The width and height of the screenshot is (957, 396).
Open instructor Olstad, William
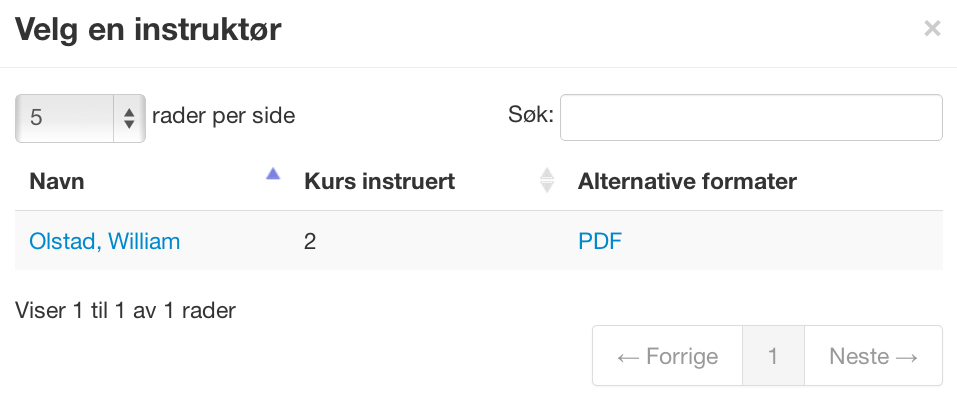(x=104, y=241)
